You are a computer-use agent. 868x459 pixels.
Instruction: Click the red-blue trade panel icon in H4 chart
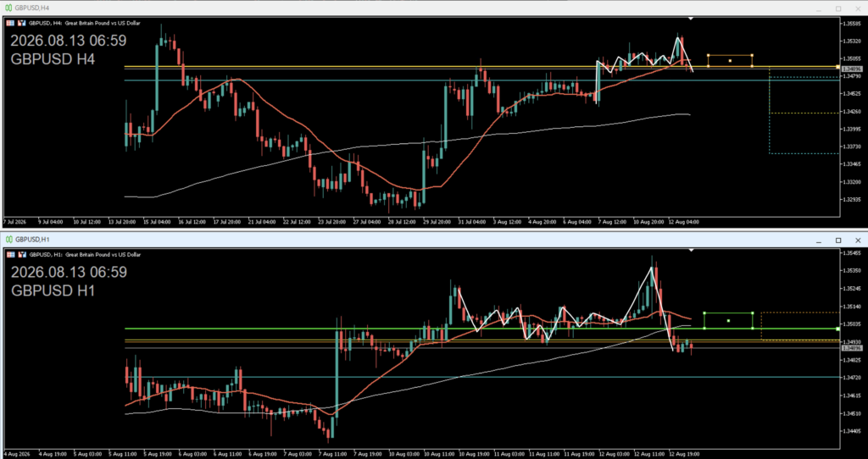(22, 23)
